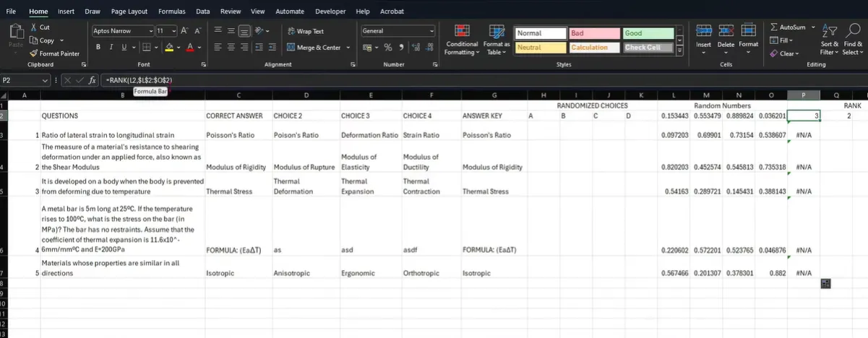868x338 pixels.
Task: Toggle Wrap Text for the cell
Action: (305, 31)
